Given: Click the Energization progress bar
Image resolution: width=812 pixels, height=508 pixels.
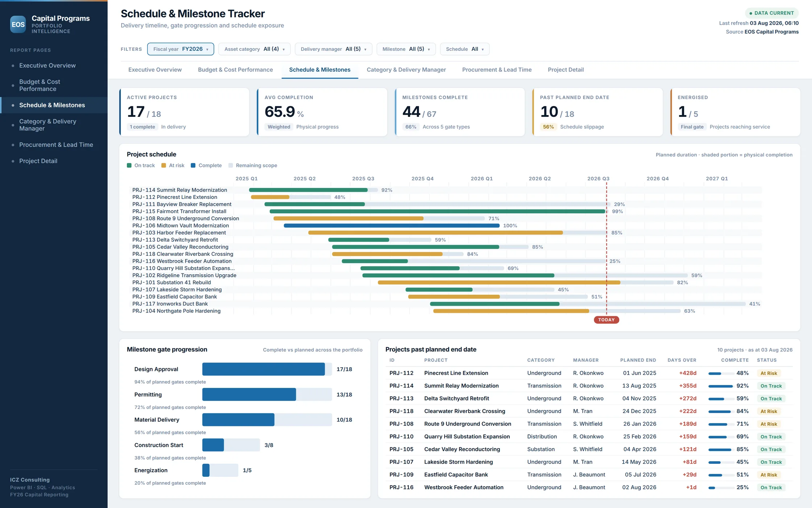Looking at the screenshot, I should click(x=220, y=470).
